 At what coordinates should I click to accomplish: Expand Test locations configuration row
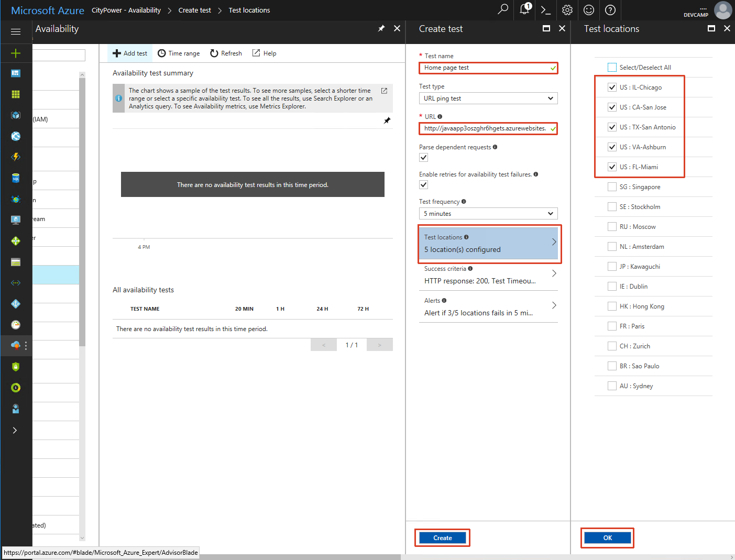(x=488, y=243)
